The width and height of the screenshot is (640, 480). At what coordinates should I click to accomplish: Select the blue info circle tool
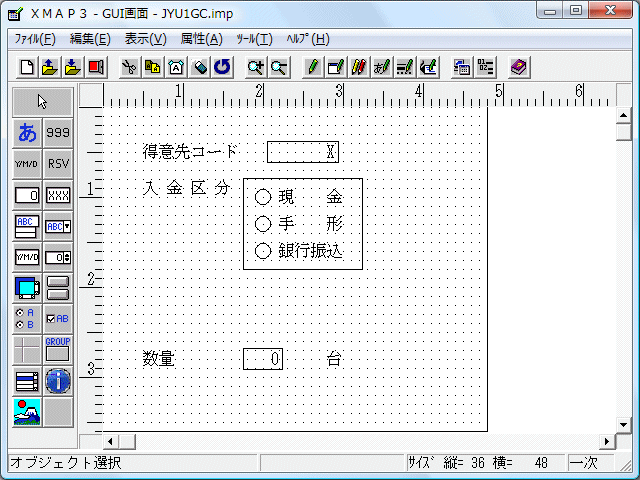(x=58, y=381)
